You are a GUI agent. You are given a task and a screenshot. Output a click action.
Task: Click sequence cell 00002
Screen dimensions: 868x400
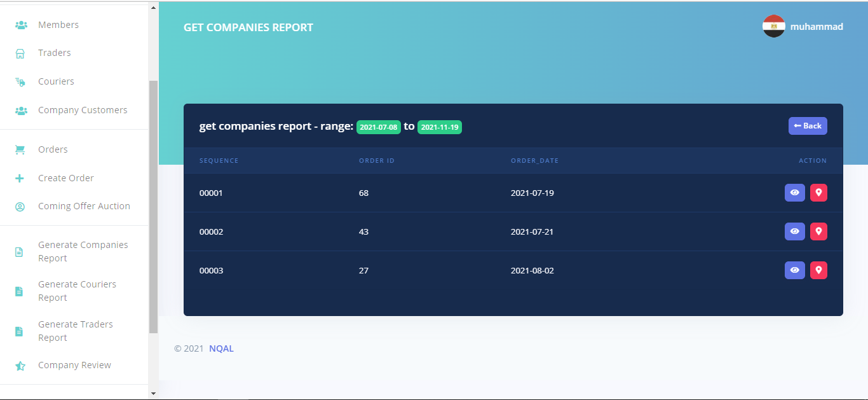212,231
